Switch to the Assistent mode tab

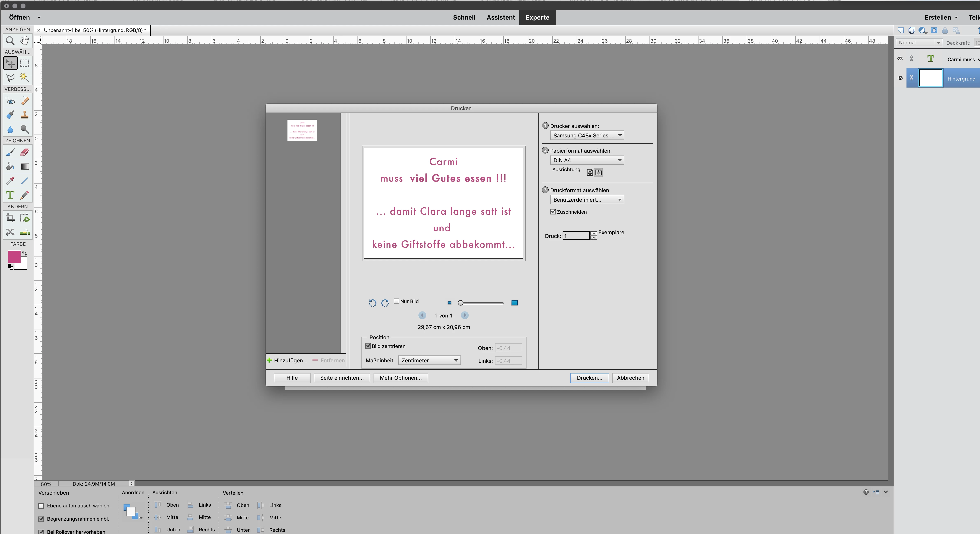(501, 18)
